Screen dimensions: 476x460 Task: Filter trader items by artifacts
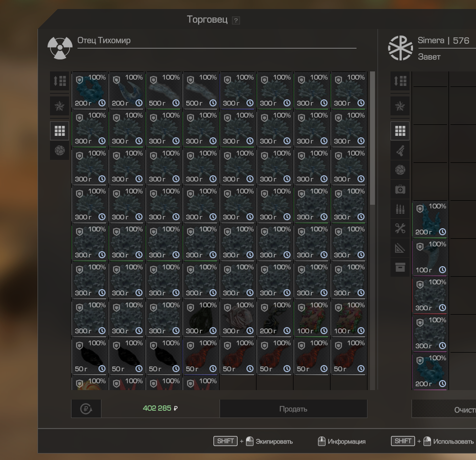60,150
